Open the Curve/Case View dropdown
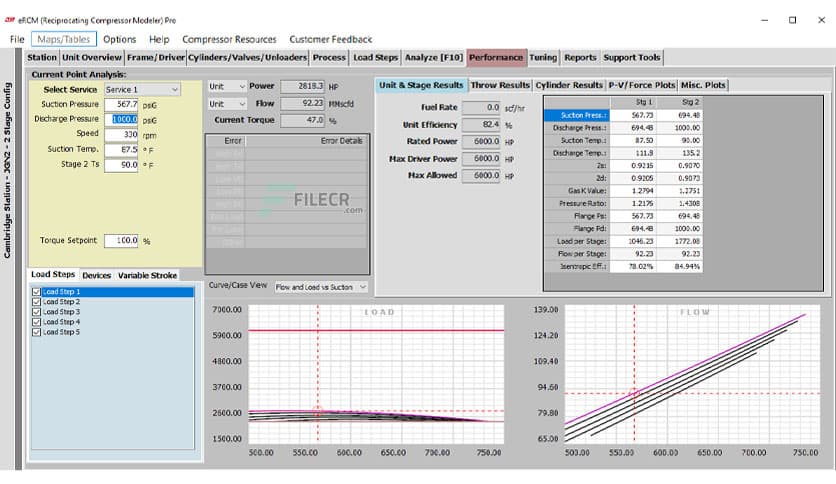 (x=321, y=287)
